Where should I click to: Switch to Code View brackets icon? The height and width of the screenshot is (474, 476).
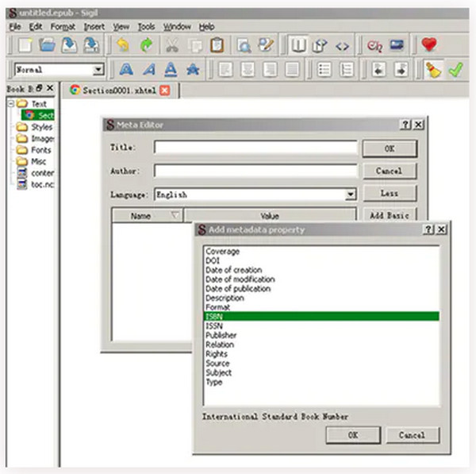pyautogui.click(x=342, y=47)
